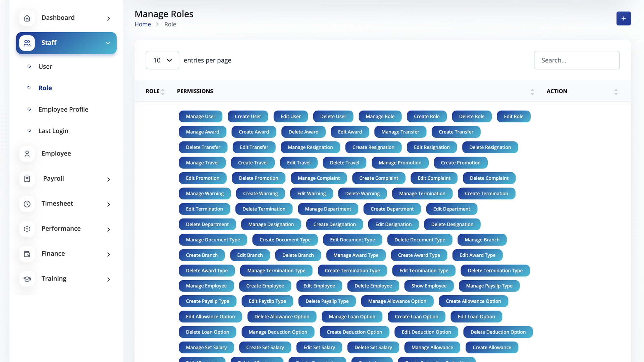The width and height of the screenshot is (644, 362).
Task: Click the Dashboard home icon
Action: click(27, 18)
